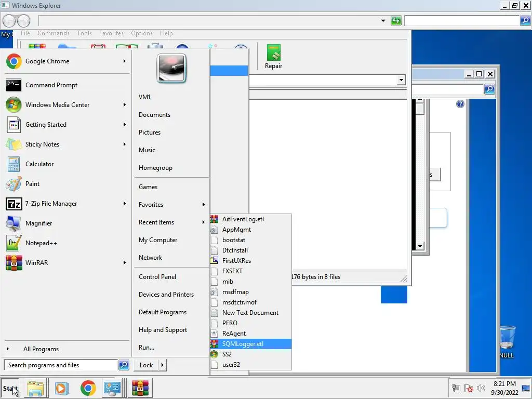Screen dimensions: 532x399
Task: Open recent item SQMLogger.etl
Action: click(x=251, y=344)
